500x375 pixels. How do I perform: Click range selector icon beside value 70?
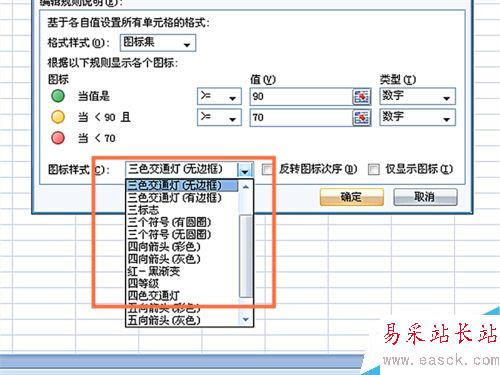(x=362, y=118)
